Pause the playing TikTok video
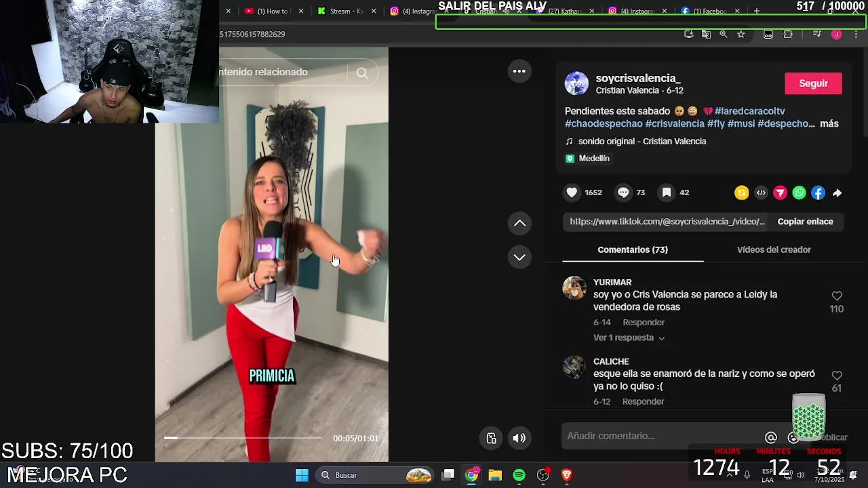The height and width of the screenshot is (488, 868). [x=271, y=254]
